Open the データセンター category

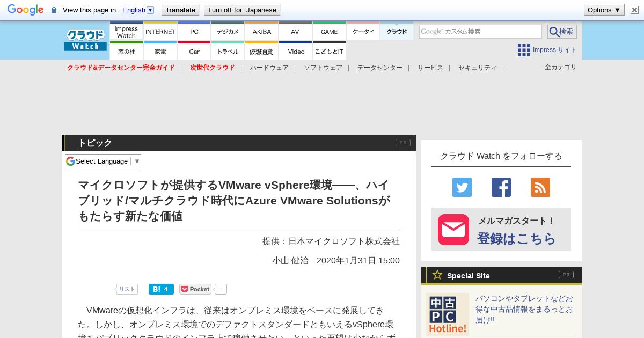pos(380,68)
